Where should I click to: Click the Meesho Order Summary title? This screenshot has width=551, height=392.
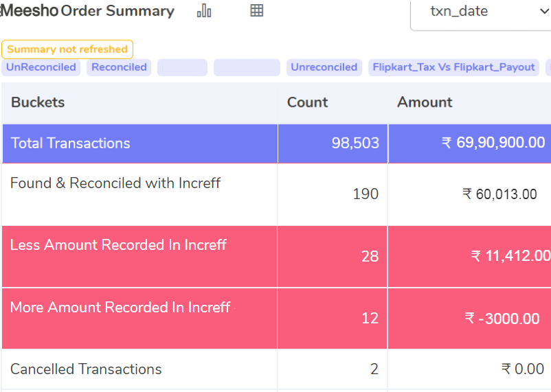pyautogui.click(x=87, y=11)
